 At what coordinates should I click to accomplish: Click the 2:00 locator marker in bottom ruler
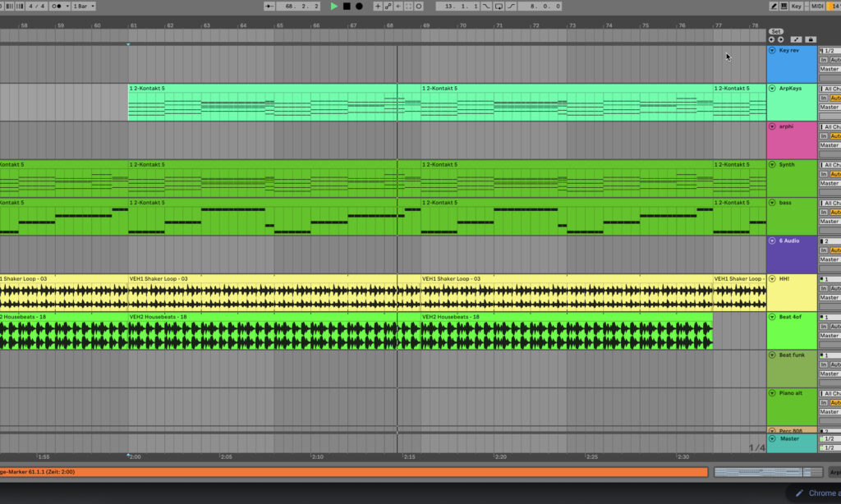point(133,456)
